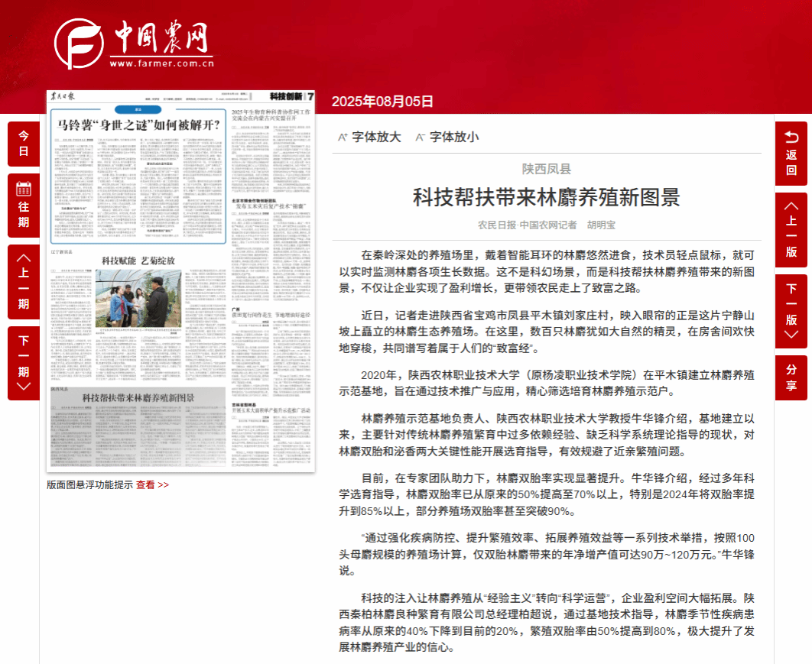This screenshot has height=664, width=812.
Task: Go to today's issue via 今日
Action: pyautogui.click(x=23, y=144)
